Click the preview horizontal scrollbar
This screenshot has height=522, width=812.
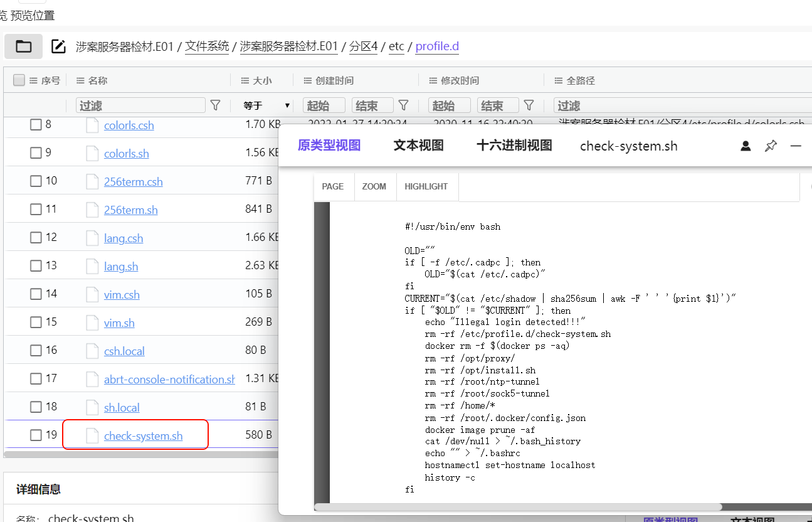click(518, 507)
